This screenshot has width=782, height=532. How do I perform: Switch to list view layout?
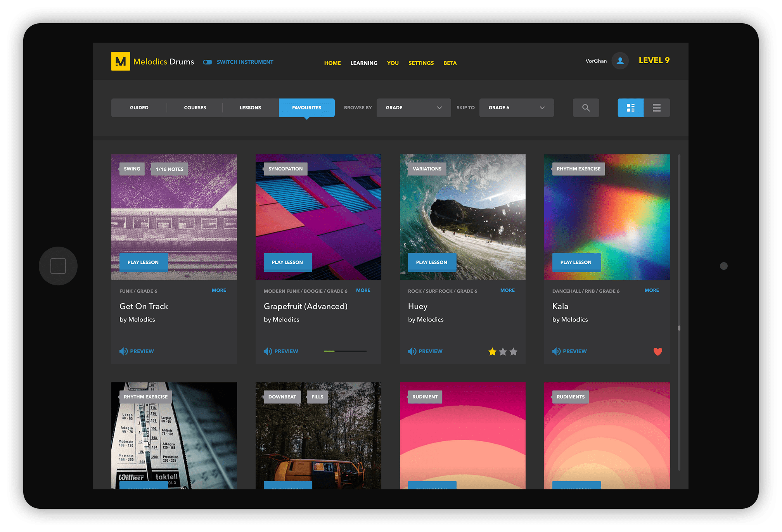tap(657, 107)
